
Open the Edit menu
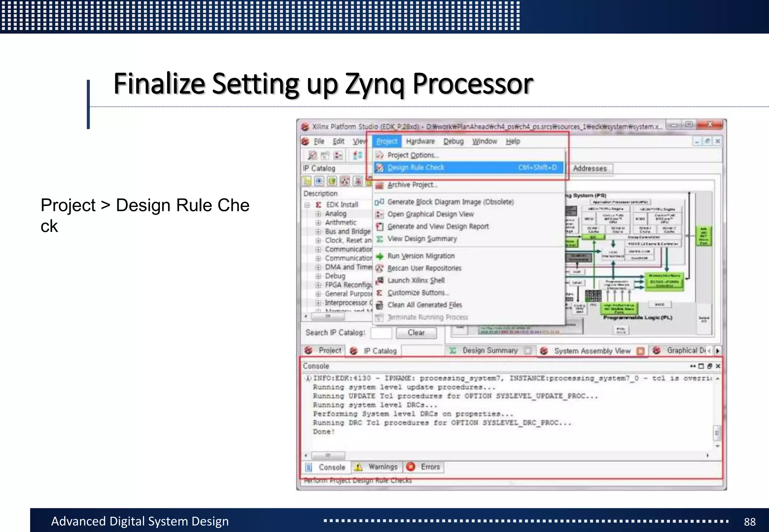(338, 141)
